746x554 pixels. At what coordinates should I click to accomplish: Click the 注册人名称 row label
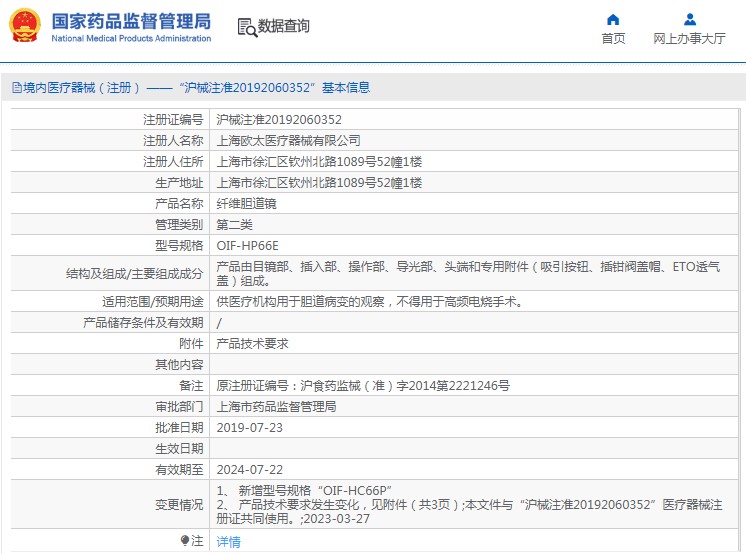[173, 140]
